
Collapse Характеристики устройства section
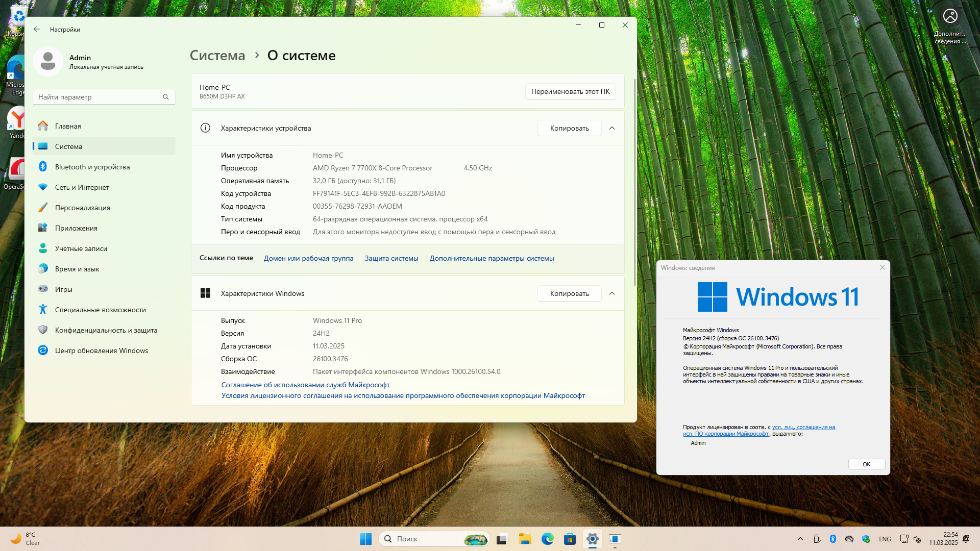(x=612, y=128)
